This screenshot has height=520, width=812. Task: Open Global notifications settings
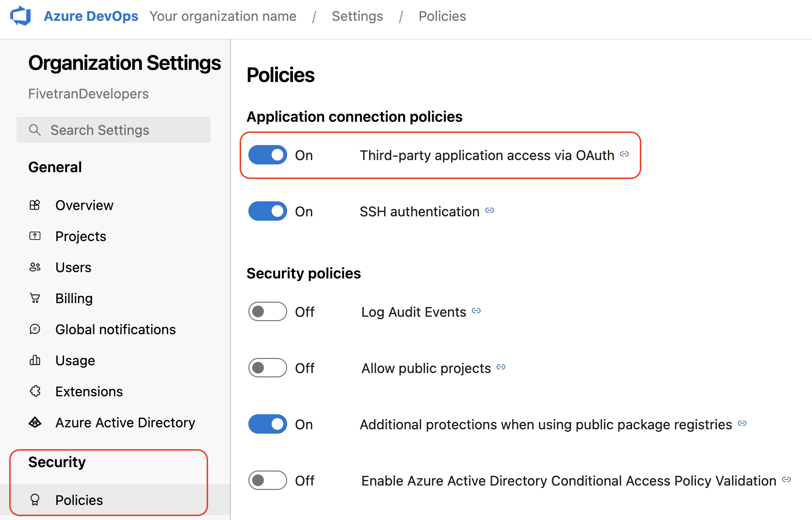115,329
